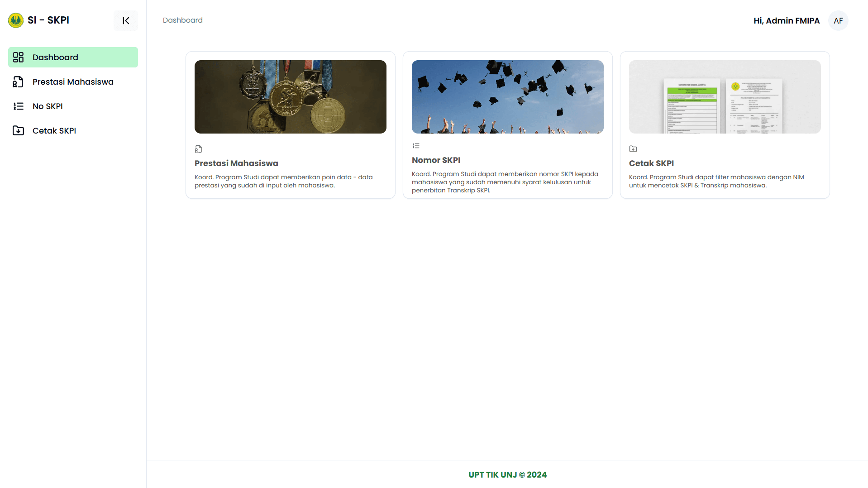Collapse the sidebar with the arrow button
This screenshot has height=488, width=868.
tap(125, 20)
